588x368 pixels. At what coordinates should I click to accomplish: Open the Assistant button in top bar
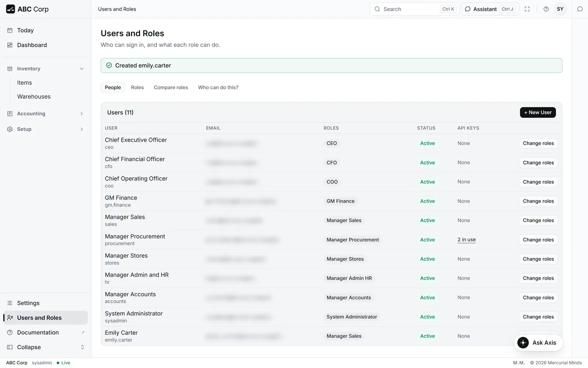(490, 9)
